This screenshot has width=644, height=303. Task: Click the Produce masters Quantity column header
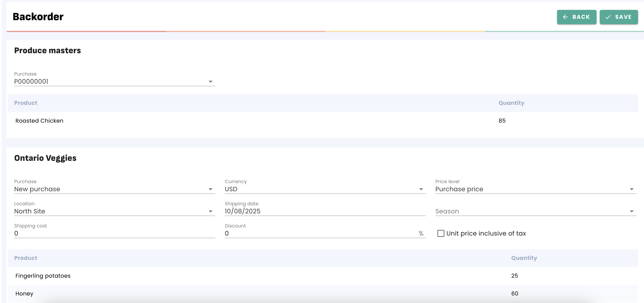click(511, 103)
